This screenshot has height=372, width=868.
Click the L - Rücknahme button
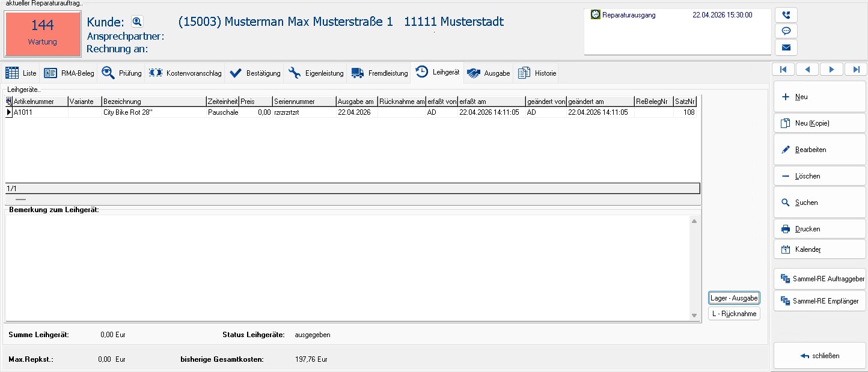tap(734, 314)
